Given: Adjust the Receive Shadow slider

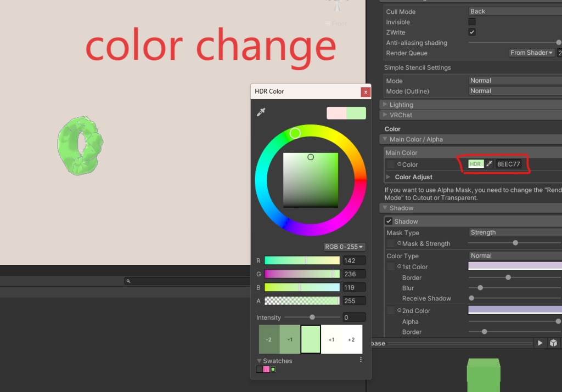Looking at the screenshot, I should (x=515, y=298).
